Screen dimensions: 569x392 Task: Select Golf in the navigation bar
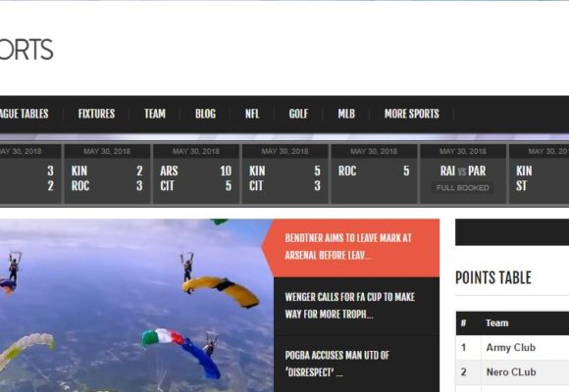(x=298, y=114)
